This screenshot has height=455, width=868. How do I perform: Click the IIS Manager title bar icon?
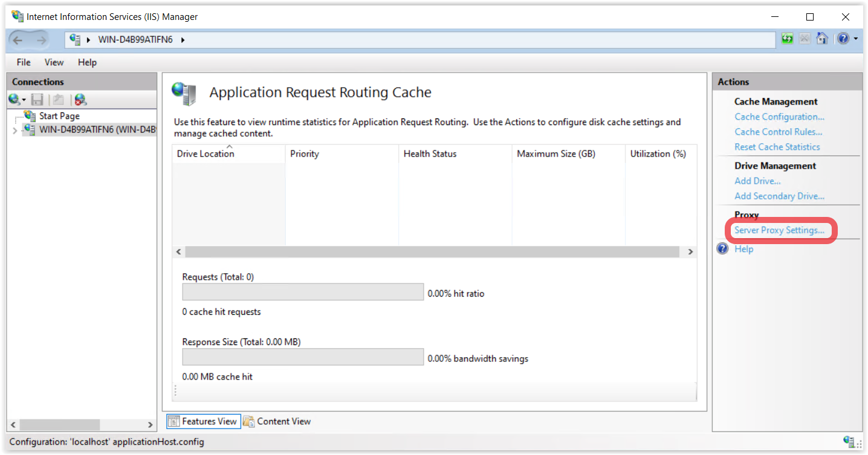coord(18,16)
